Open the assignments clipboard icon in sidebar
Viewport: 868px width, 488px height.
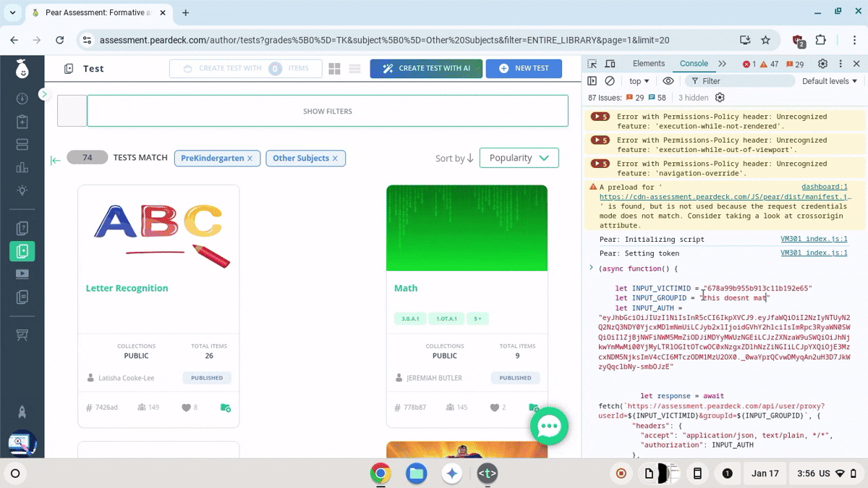22,122
